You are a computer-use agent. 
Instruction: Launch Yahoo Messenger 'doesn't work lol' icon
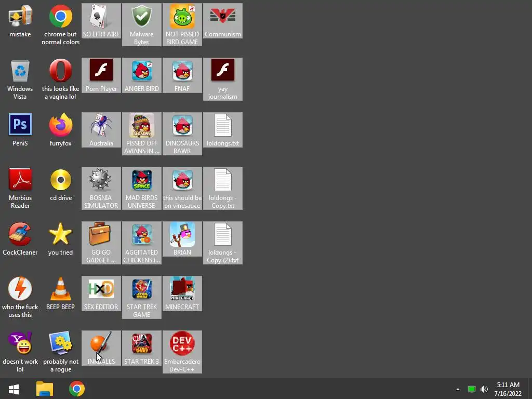(20, 352)
